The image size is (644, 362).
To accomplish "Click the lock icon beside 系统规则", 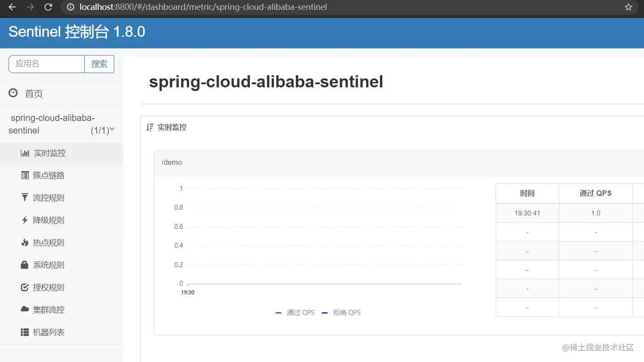I will [x=25, y=265].
